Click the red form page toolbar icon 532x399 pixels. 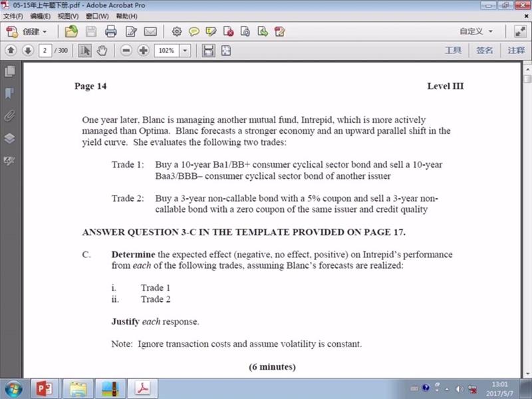[279, 31]
